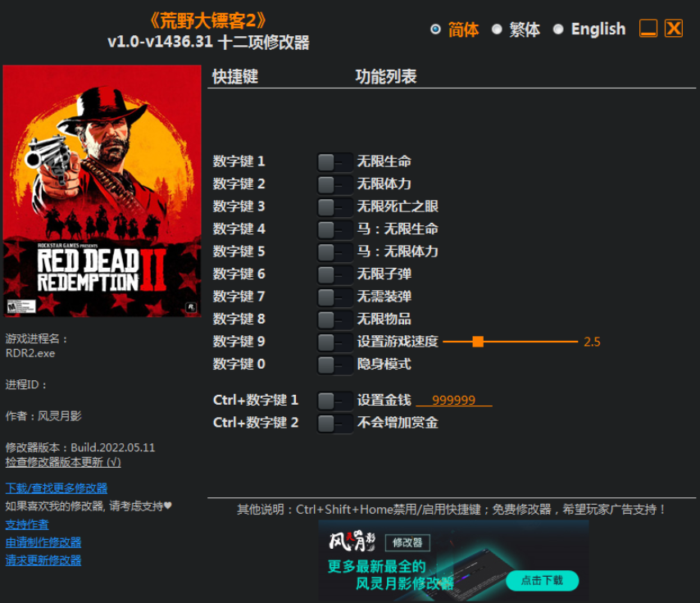Viewport: 700px width, 603px height.
Task: Click the 如果喜欢我的修改器 support message
Action: pos(89,506)
